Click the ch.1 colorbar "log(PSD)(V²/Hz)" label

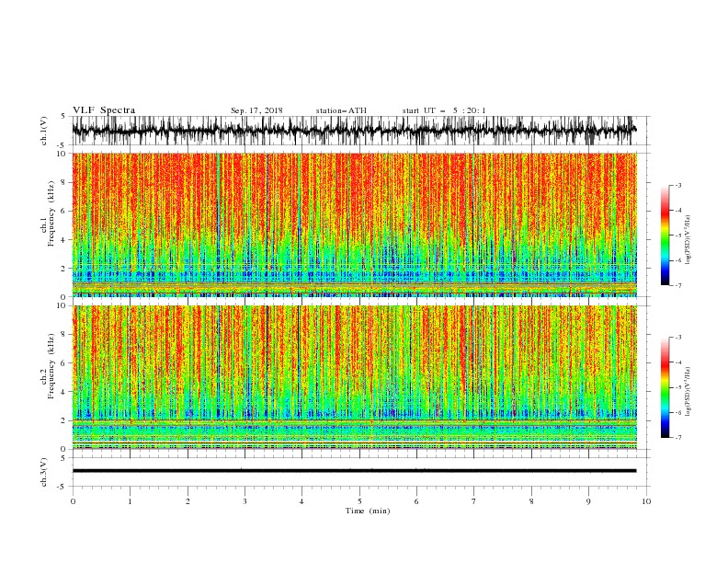(688, 240)
